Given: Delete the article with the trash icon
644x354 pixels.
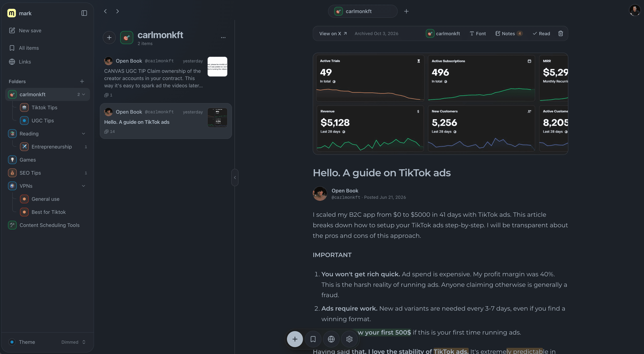Looking at the screenshot, I should [x=561, y=34].
